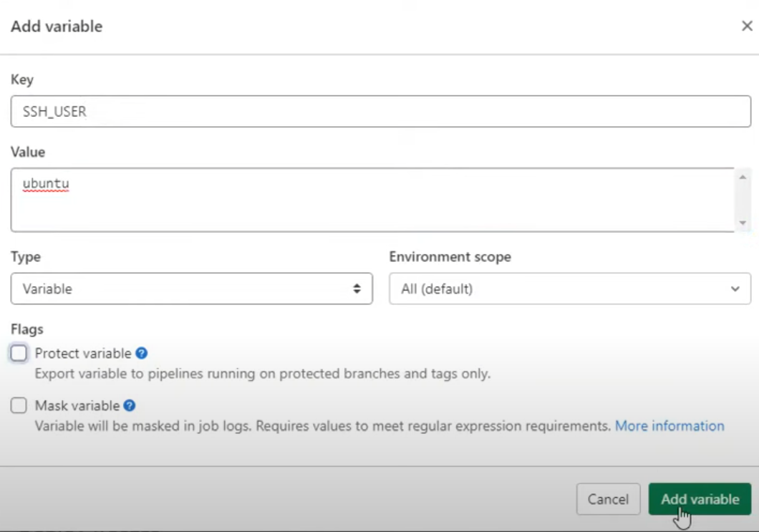Close the Add variable dialog
Viewport: 759px width, 532px height.
tap(747, 26)
